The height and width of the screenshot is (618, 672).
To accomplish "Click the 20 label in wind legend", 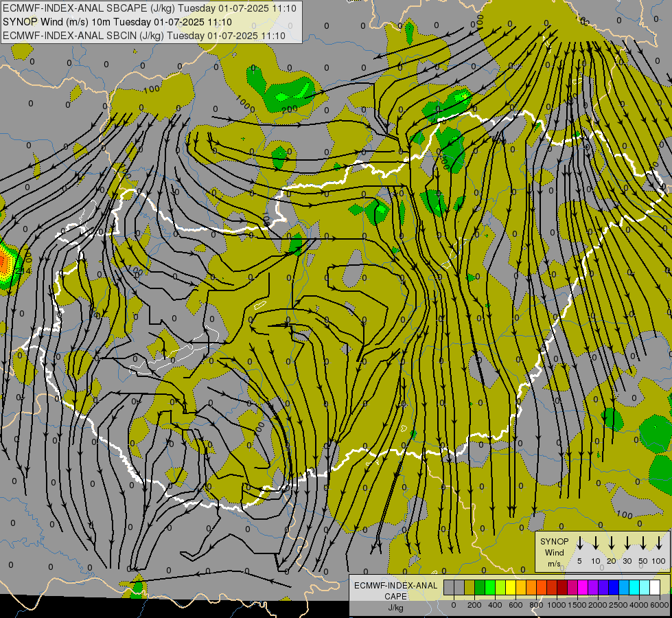I will tap(612, 561).
